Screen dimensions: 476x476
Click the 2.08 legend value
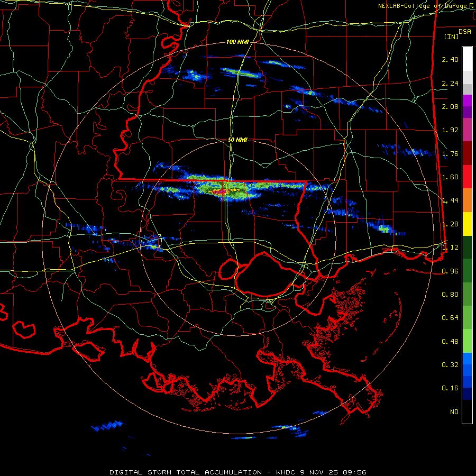click(x=450, y=106)
